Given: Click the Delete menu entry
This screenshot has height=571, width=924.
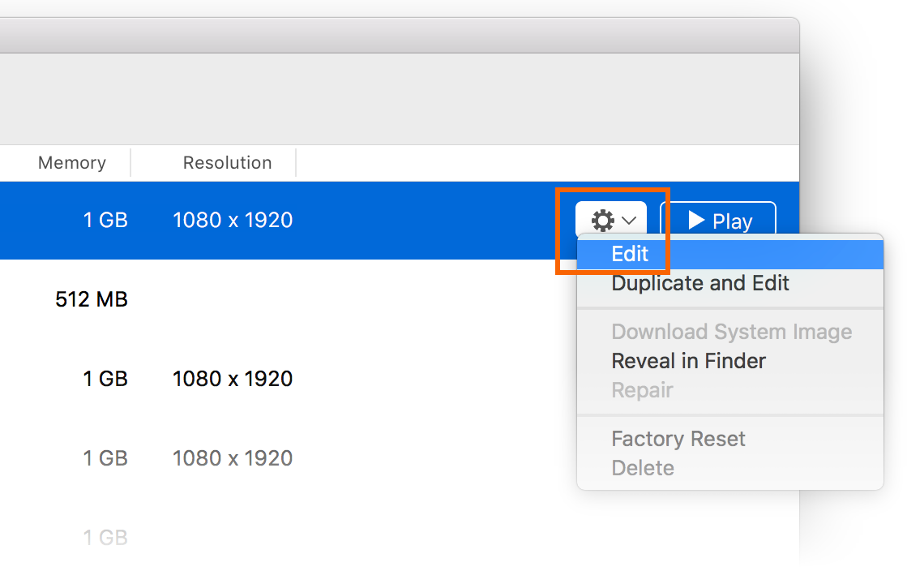Looking at the screenshot, I should pyautogui.click(x=643, y=467).
